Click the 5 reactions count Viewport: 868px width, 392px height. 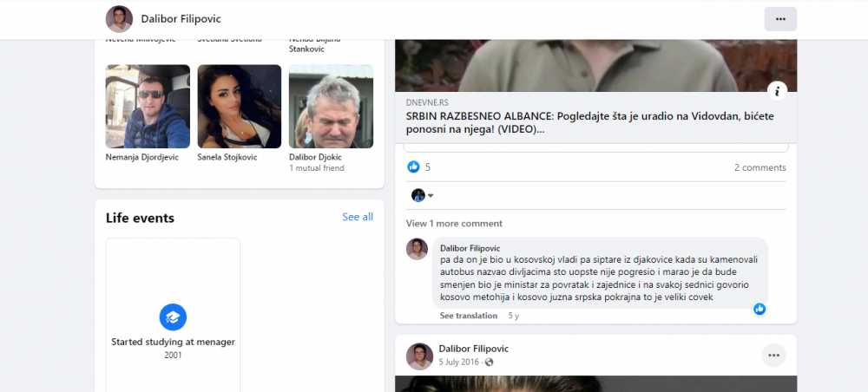428,167
